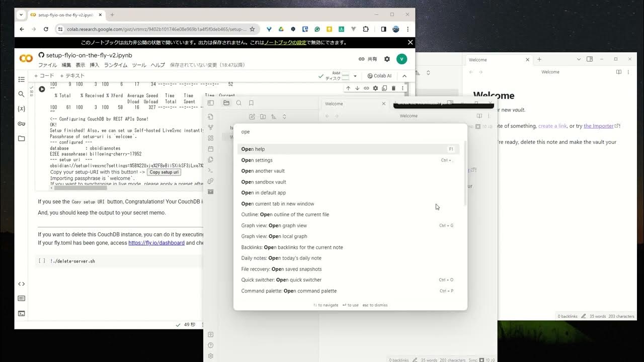
Task: Open Colab table of contents sidebar
Action: point(21,79)
